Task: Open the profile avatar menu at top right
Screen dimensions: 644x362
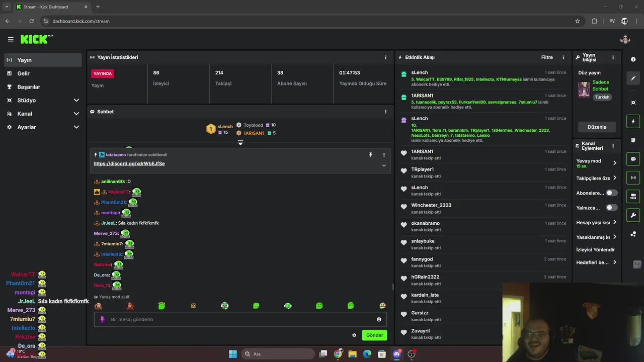Action: [x=625, y=39]
